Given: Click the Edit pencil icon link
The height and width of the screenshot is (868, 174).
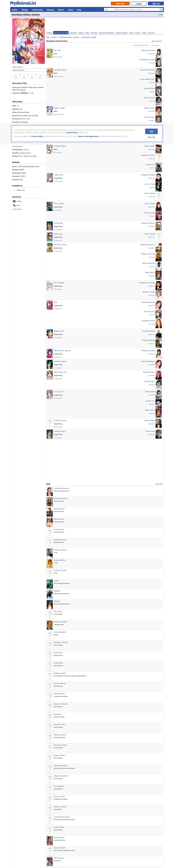Looking at the screenshot, I should point(160,14).
